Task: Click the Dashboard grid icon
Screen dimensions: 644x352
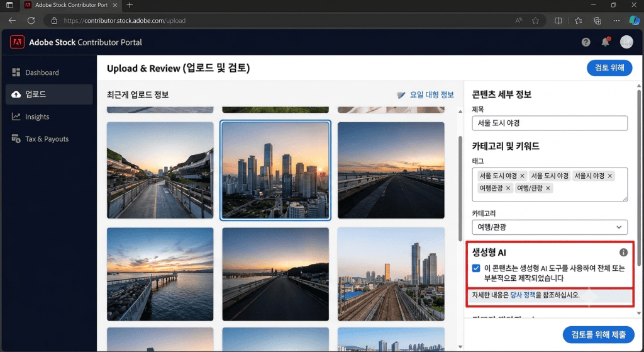Action: 16,72
